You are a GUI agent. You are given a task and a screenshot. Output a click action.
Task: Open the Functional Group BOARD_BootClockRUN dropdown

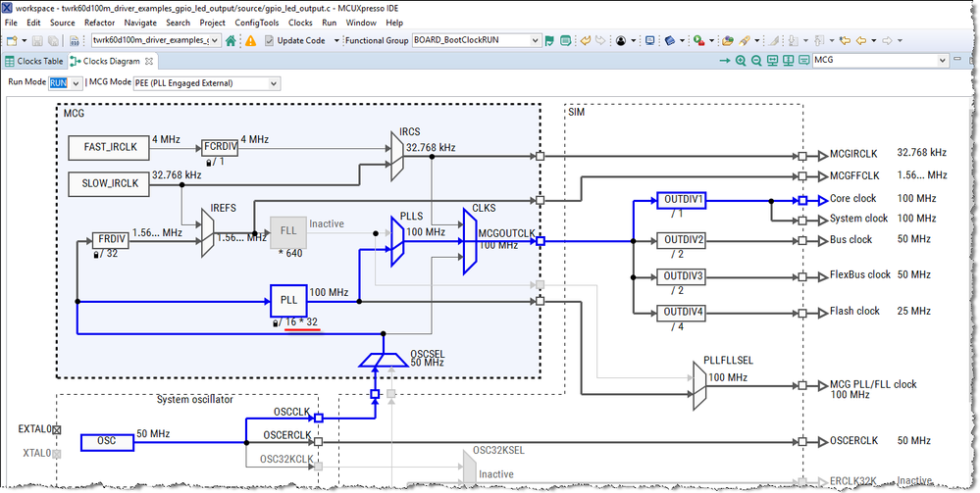pyautogui.click(x=535, y=40)
